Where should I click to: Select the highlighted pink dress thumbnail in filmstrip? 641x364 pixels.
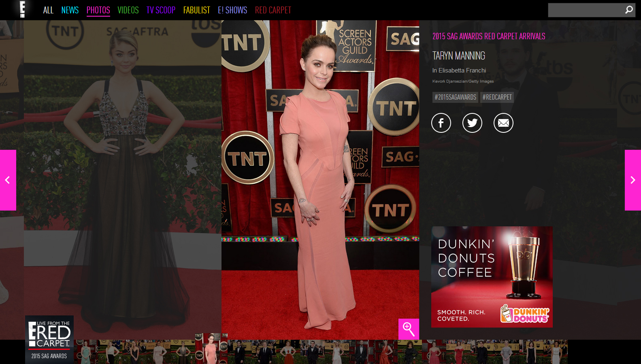click(x=211, y=349)
